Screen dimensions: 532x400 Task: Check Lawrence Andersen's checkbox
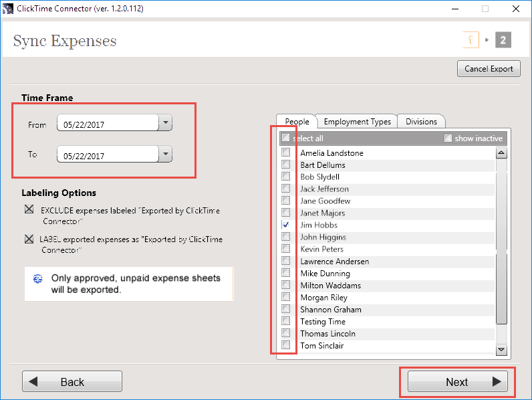pyautogui.click(x=285, y=261)
